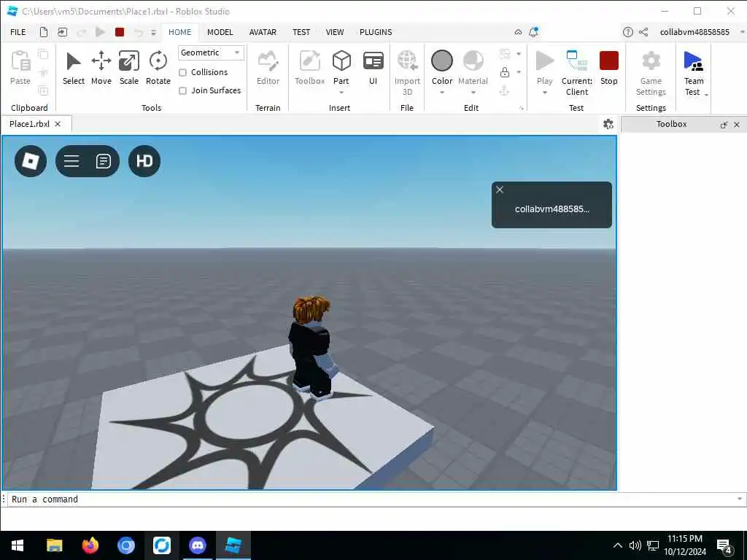Enable the Collisions checkbox
Viewport: 747px width, 560px height.
[182, 72]
